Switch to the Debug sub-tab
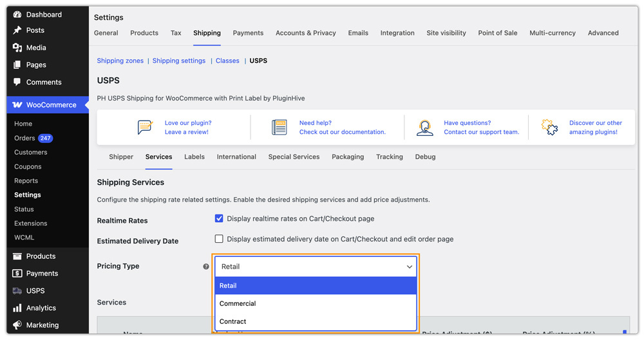This screenshot has height=340, width=644. pyautogui.click(x=425, y=157)
